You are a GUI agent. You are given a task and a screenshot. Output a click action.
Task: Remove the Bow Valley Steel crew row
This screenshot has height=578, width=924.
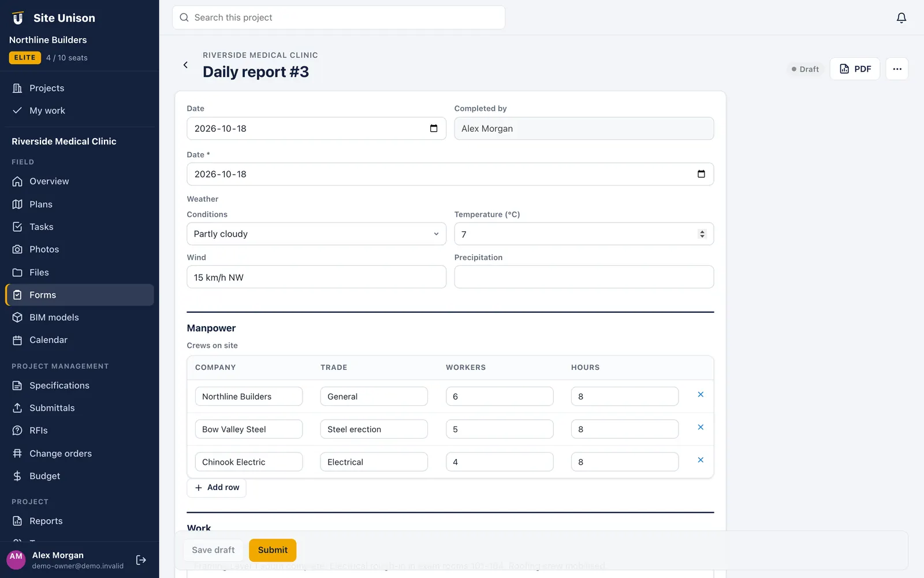click(701, 427)
